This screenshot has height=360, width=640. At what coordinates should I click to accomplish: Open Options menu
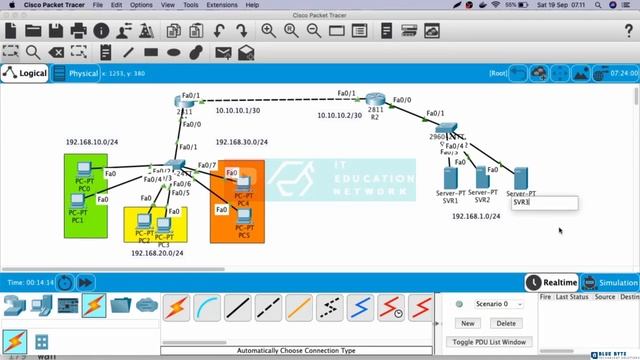141,5
